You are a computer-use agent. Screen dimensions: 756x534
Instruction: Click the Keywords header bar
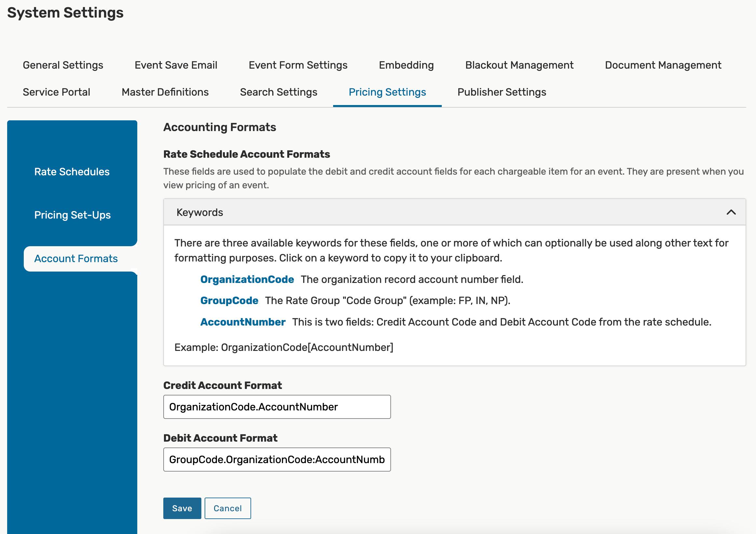[x=428, y=212]
